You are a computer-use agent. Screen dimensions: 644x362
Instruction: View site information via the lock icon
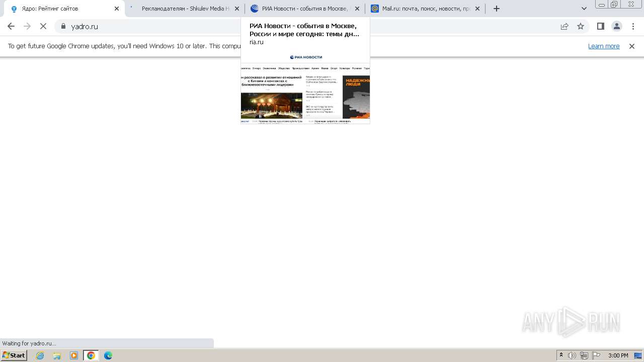click(x=63, y=26)
